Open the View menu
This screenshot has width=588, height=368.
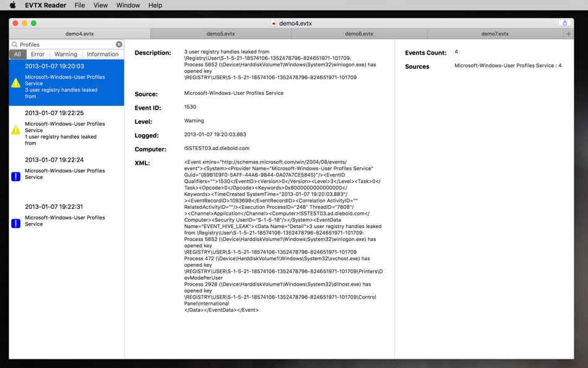click(100, 5)
